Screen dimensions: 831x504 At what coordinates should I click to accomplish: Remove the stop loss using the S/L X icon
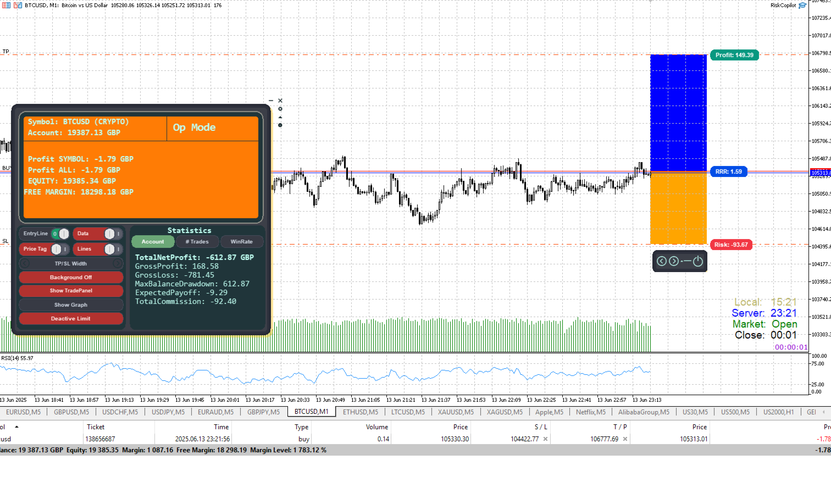tap(545, 439)
